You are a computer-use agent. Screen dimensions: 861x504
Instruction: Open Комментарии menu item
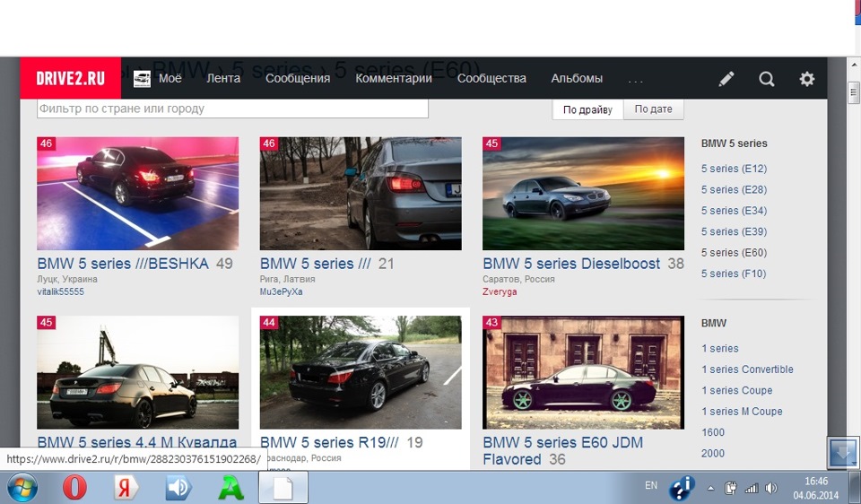click(394, 79)
